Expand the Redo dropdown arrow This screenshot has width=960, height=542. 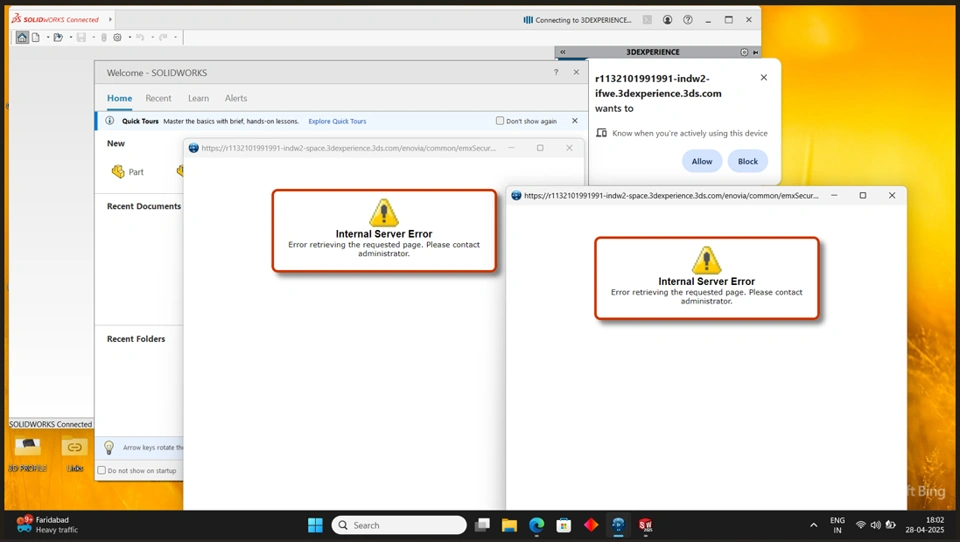[x=175, y=37]
